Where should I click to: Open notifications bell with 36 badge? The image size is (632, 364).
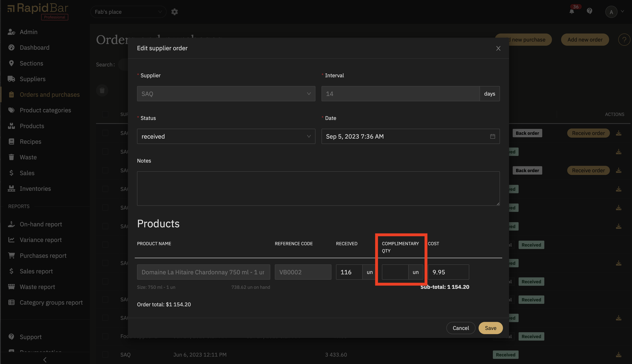[572, 11]
